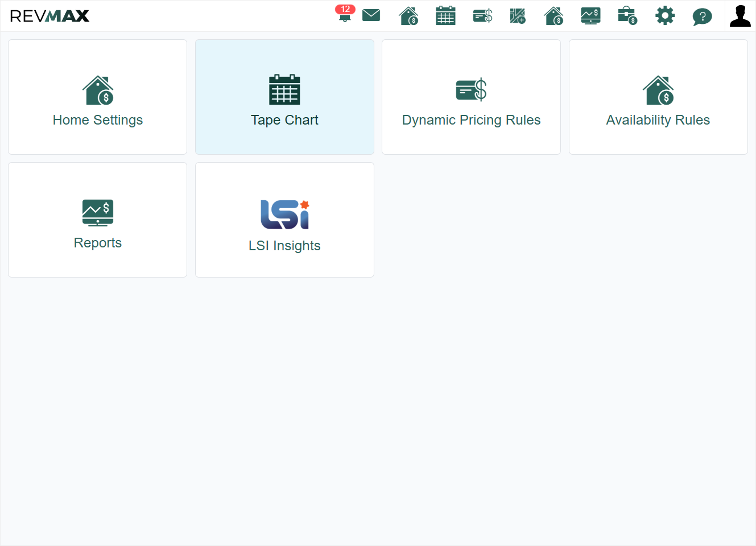
Task: Open the Home Settings card
Action: tap(98, 97)
